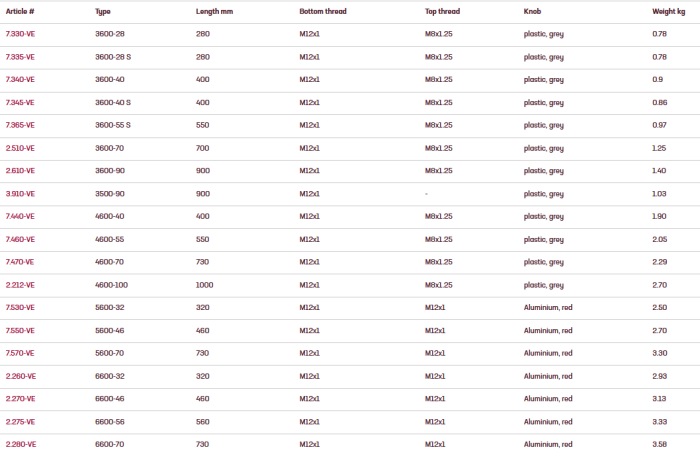Open article 7.330-VE link
The height and width of the screenshot is (466, 700).
[21, 34]
